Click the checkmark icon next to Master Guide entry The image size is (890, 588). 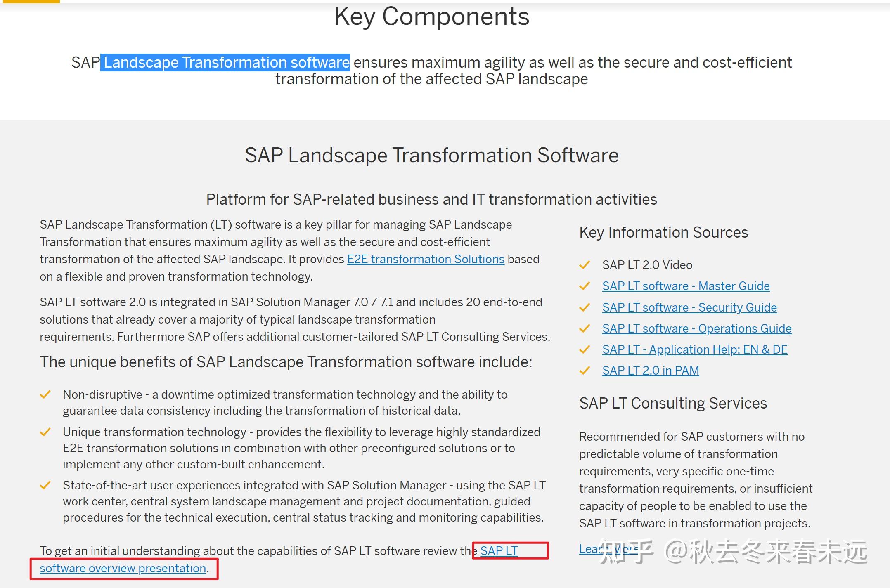coord(585,287)
